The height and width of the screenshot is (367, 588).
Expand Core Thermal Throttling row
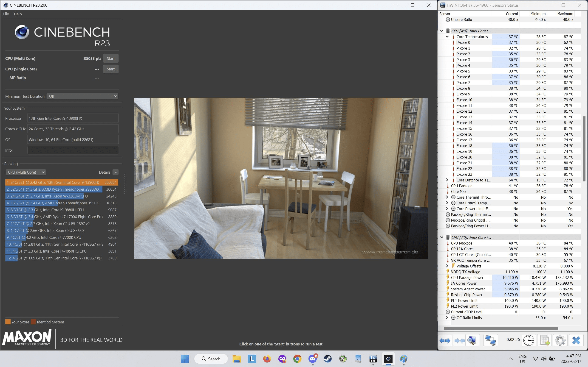tap(447, 197)
